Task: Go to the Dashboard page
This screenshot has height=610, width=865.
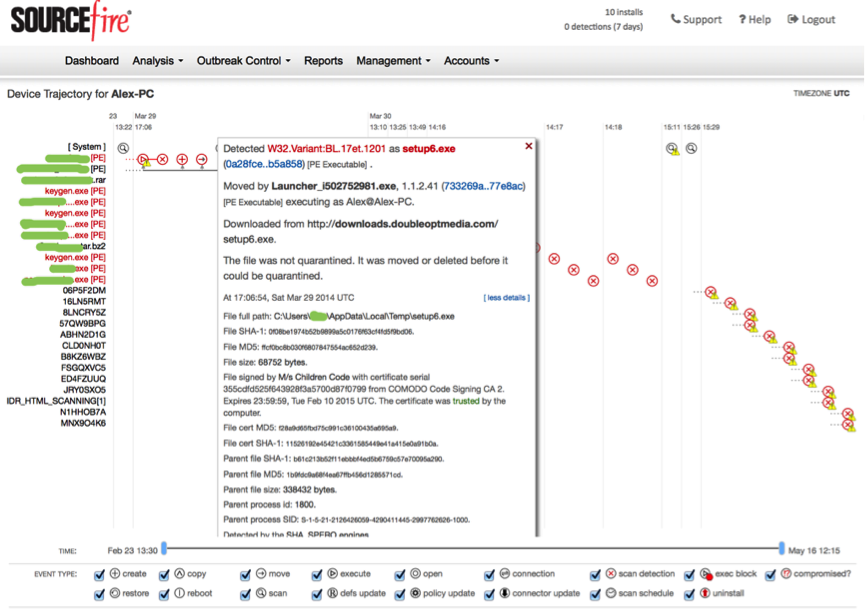Action: [92, 61]
